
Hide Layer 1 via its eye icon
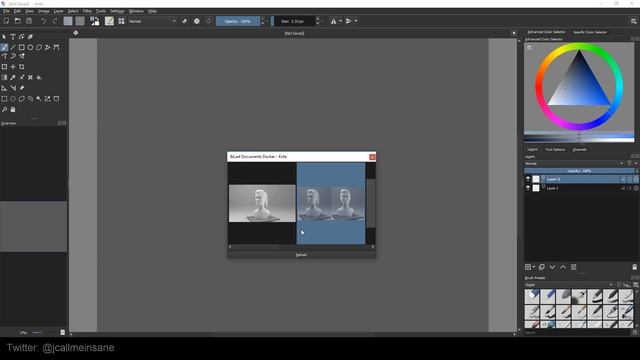[x=528, y=188]
